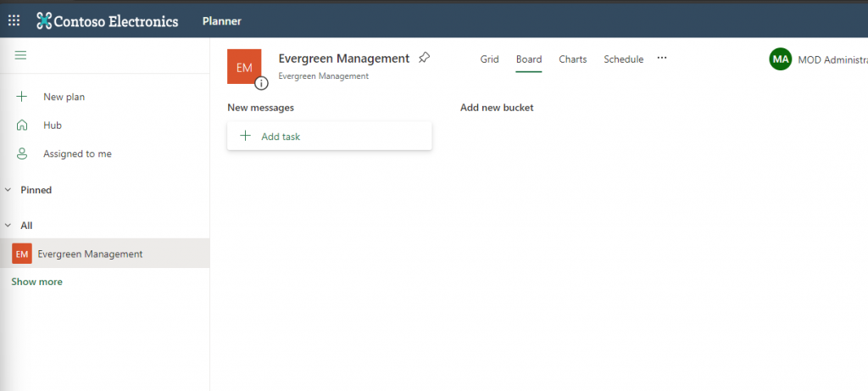Click the New plan plus icon
The image size is (868, 391).
[22, 97]
